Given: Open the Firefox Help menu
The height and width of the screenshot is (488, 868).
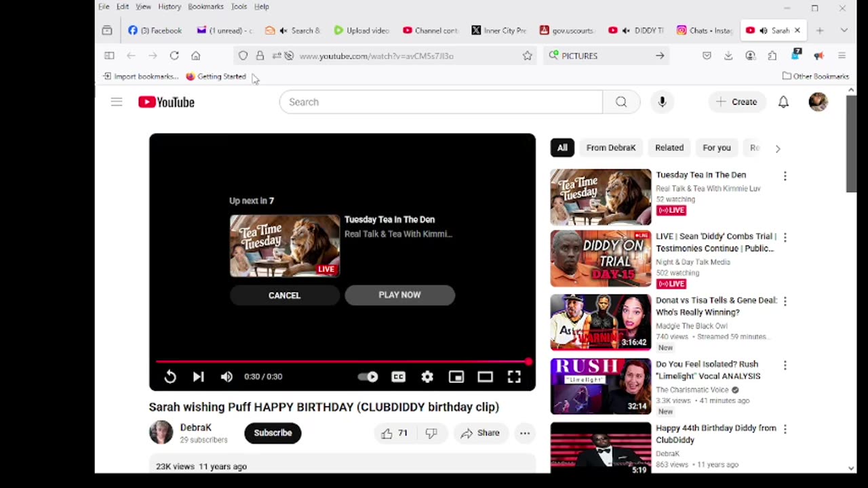Looking at the screenshot, I should (x=262, y=7).
